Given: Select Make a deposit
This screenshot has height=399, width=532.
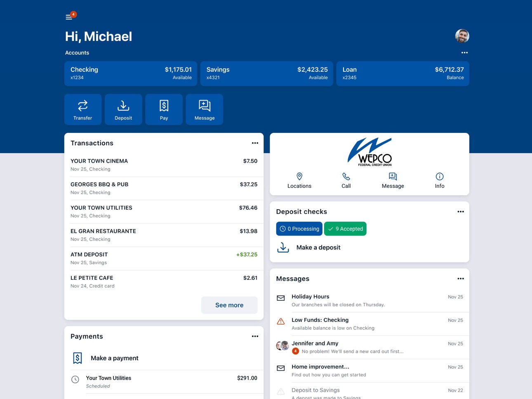Looking at the screenshot, I should click(x=318, y=248).
